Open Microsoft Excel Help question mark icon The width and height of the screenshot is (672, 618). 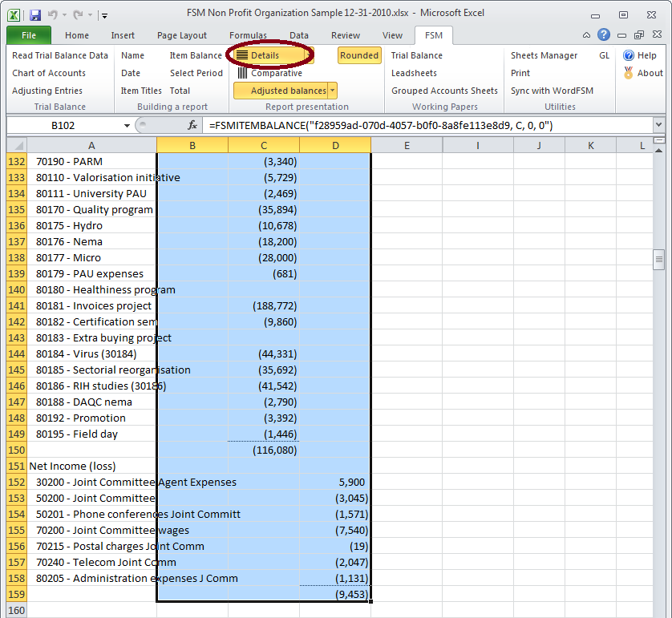pyautogui.click(x=604, y=34)
